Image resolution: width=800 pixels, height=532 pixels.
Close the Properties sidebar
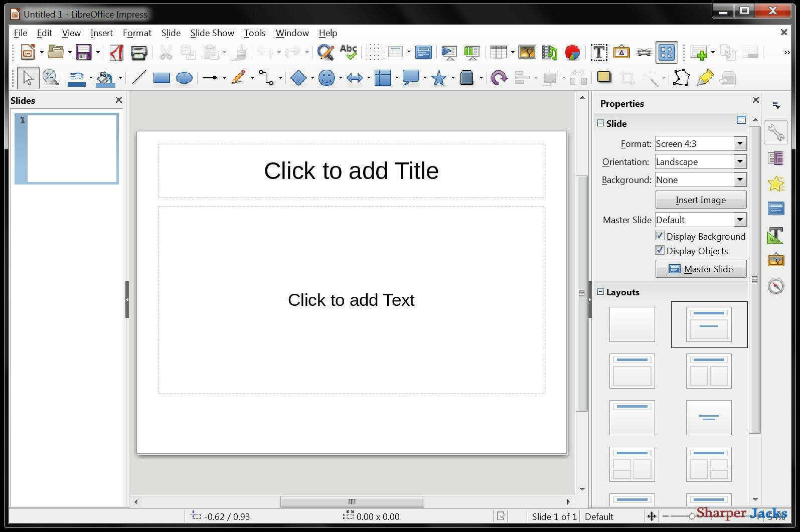coord(756,100)
